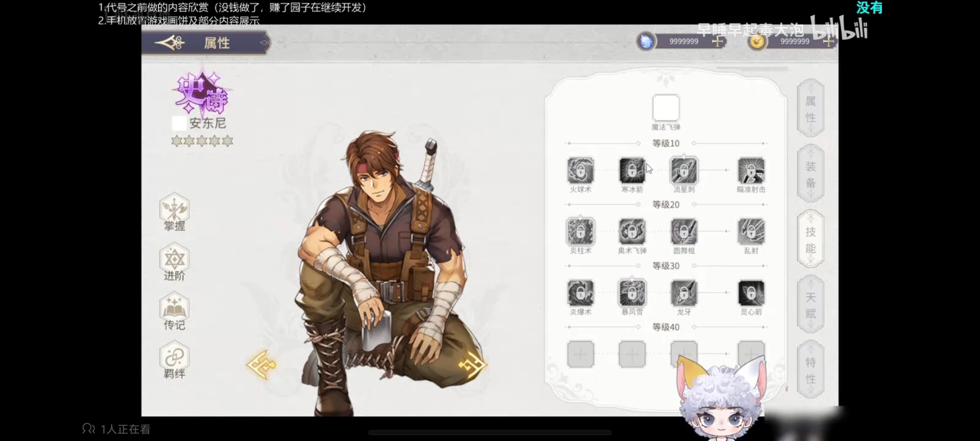Switch to previous hero with left gold arrow
Screen dimensions: 980x441
(262, 364)
